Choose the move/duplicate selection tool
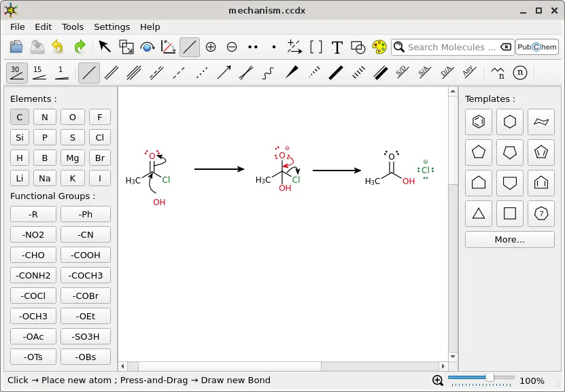This screenshot has width=565, height=392. pos(126,47)
